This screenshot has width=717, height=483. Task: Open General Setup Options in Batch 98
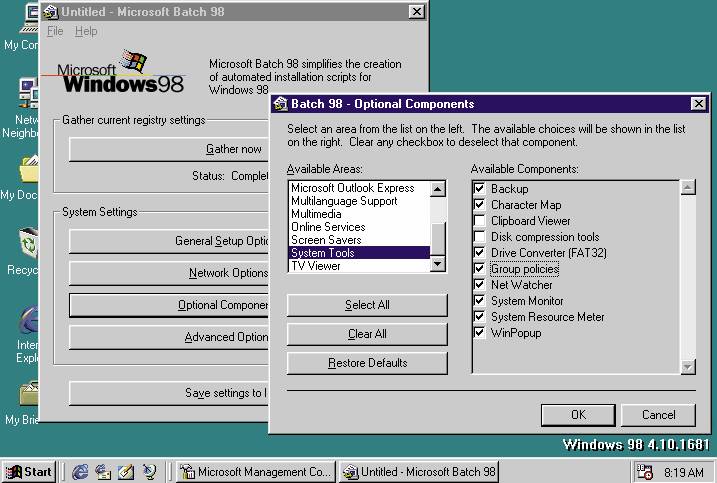pyautogui.click(x=169, y=241)
